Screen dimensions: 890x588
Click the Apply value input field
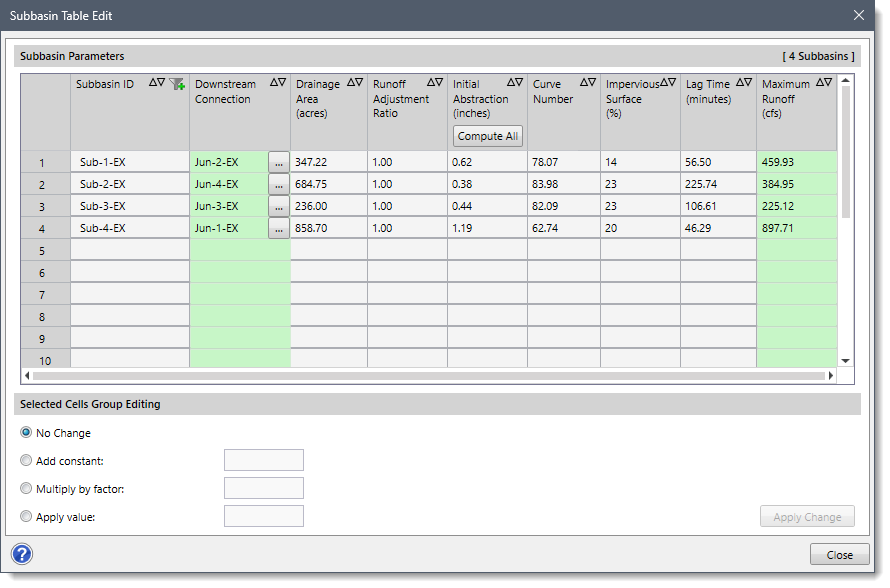coord(264,515)
